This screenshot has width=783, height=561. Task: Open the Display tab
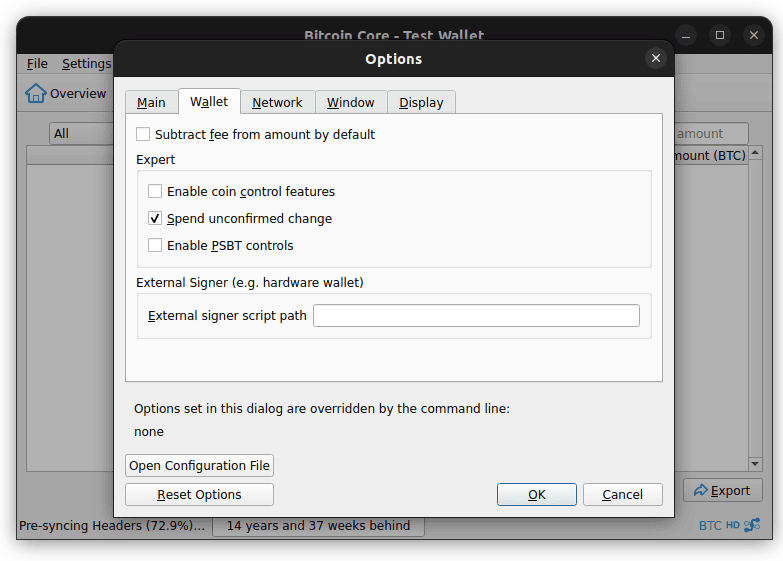click(421, 102)
